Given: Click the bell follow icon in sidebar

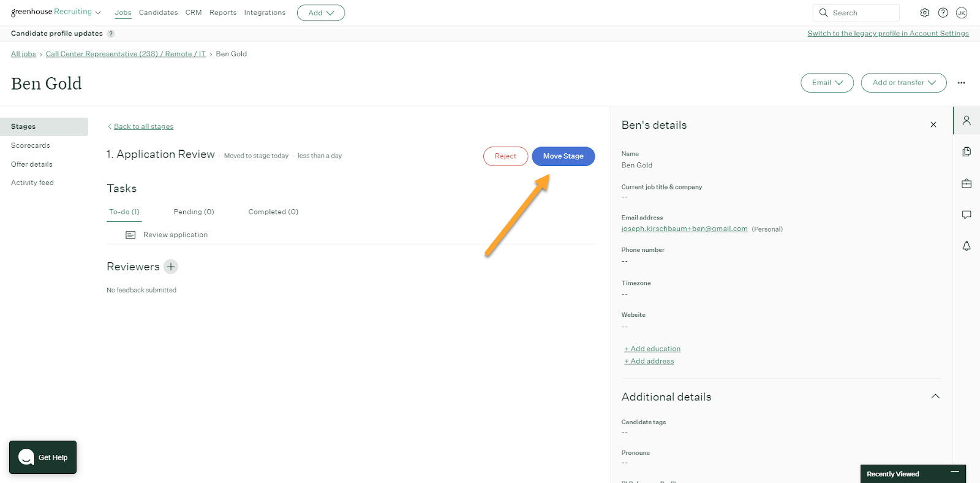Looking at the screenshot, I should [967, 246].
